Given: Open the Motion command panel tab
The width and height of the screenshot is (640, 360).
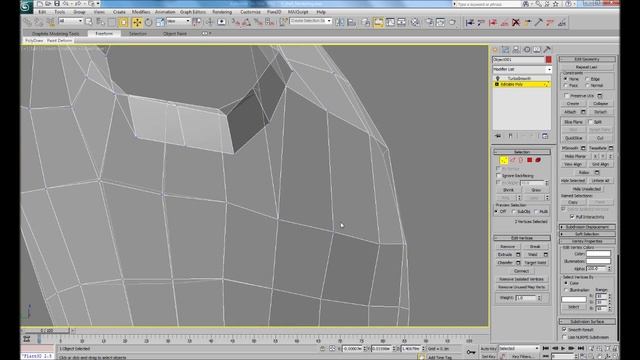Looking at the screenshot, I should point(527,50).
